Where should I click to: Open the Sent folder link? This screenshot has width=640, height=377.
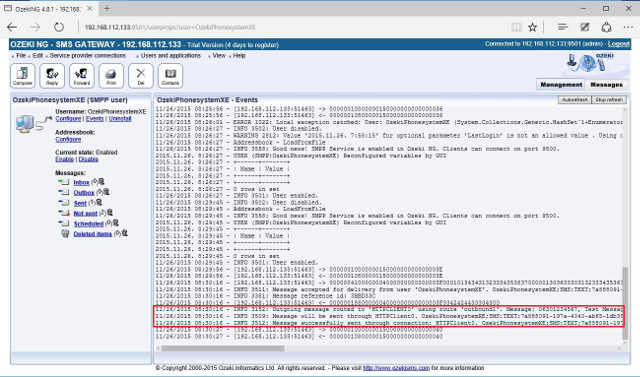tap(80, 203)
